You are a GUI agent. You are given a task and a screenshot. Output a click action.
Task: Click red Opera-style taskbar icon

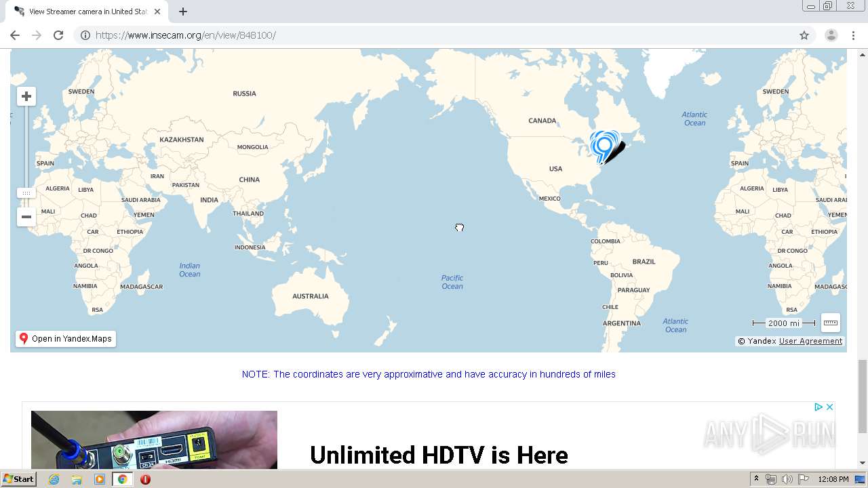tap(145, 479)
